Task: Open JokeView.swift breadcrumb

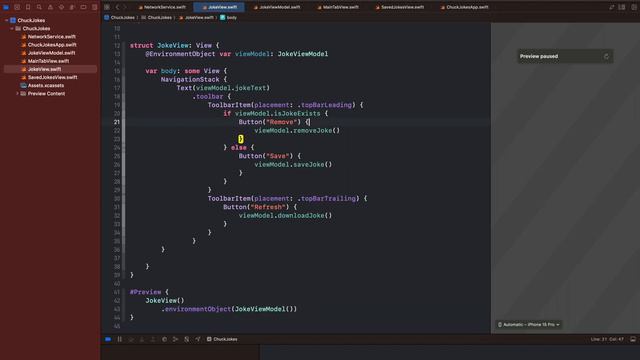Action: [x=196, y=18]
